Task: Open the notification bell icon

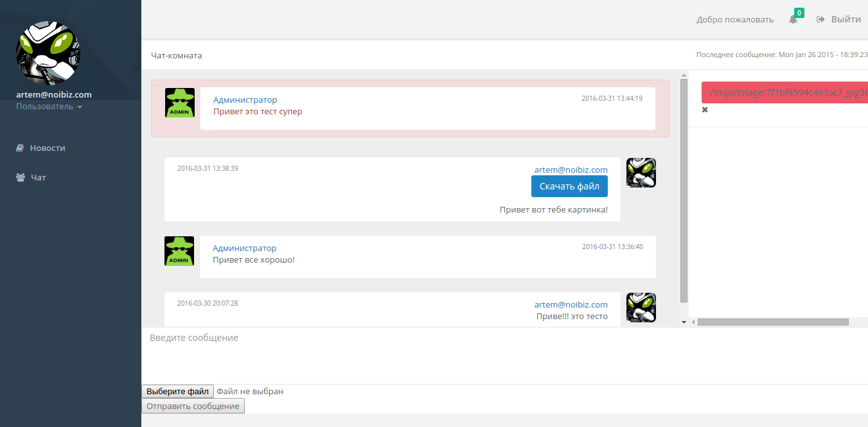Action: point(792,19)
